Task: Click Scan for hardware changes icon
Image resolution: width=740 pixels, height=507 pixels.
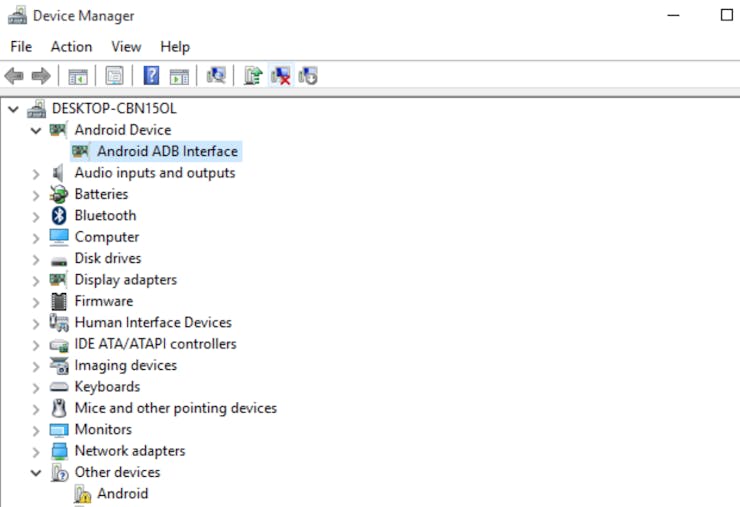Action: pyautogui.click(x=216, y=75)
